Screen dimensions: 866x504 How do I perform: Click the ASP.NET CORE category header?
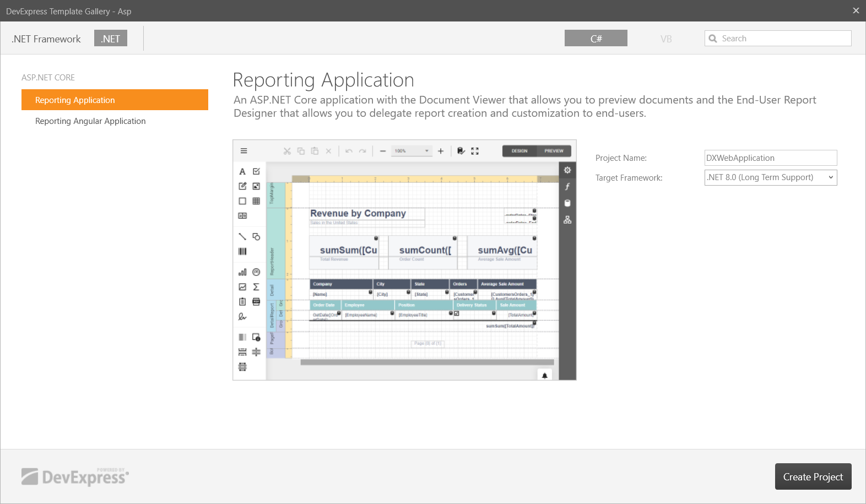(x=48, y=78)
